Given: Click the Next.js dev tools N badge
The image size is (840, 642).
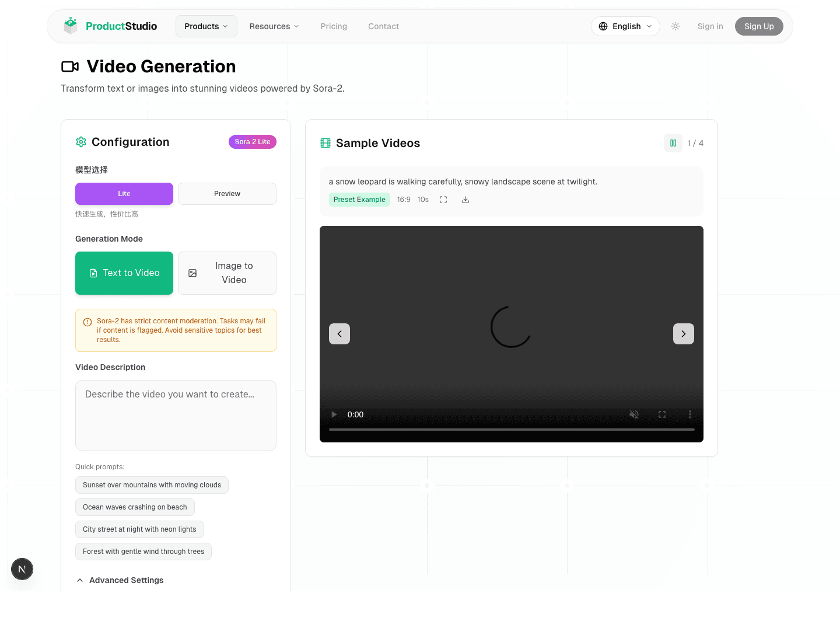Looking at the screenshot, I should point(22,569).
